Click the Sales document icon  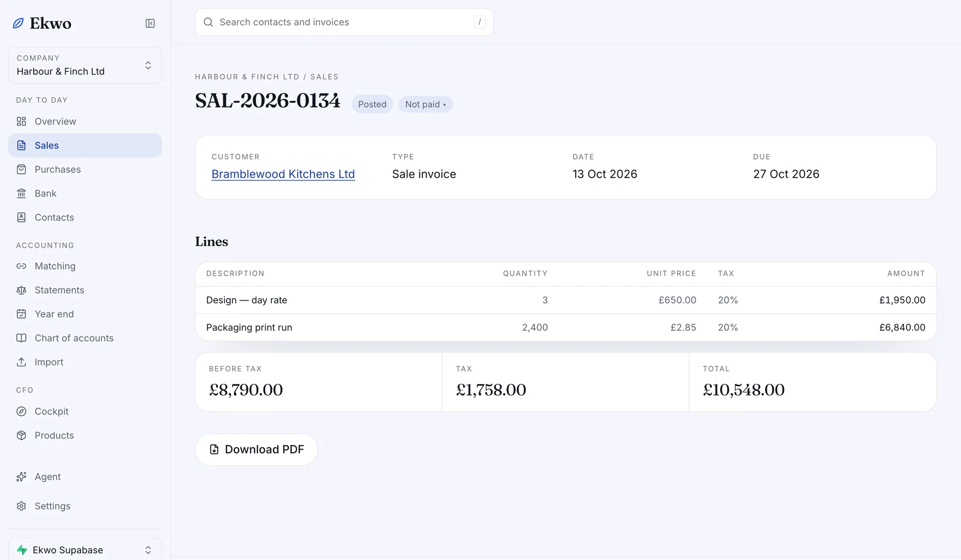click(x=21, y=146)
